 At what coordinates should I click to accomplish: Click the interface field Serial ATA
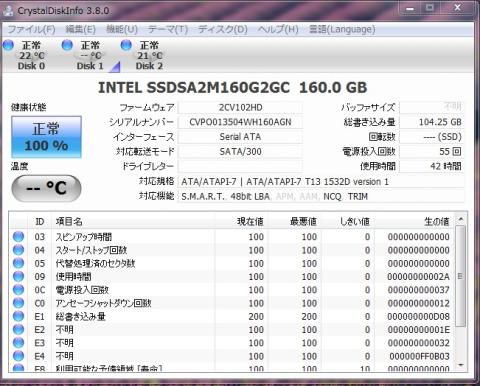click(x=240, y=137)
